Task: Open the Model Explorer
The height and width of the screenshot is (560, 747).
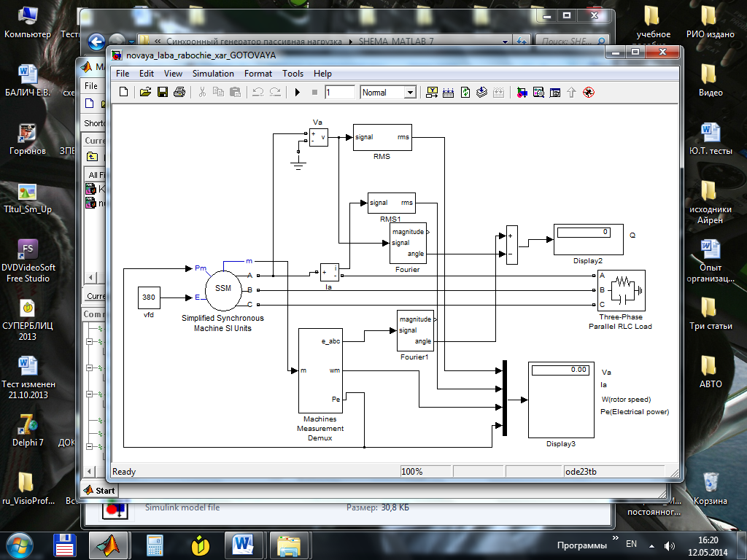Action: (x=538, y=92)
